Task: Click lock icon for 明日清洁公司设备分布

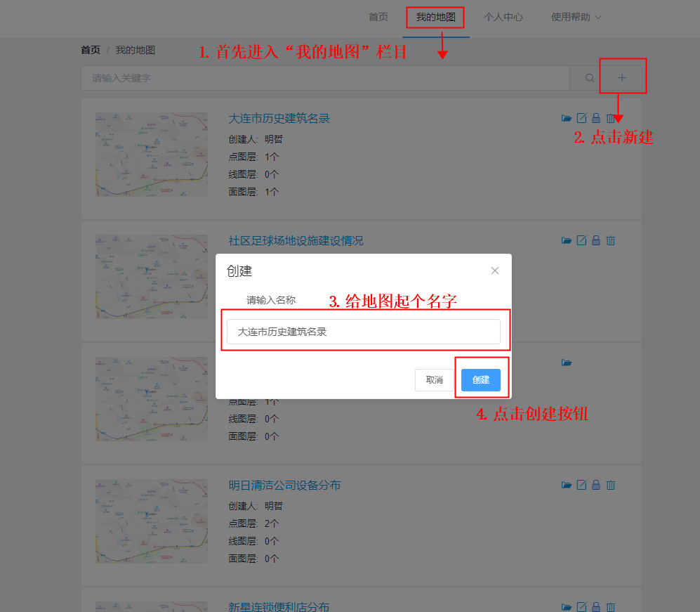Action: pos(596,485)
